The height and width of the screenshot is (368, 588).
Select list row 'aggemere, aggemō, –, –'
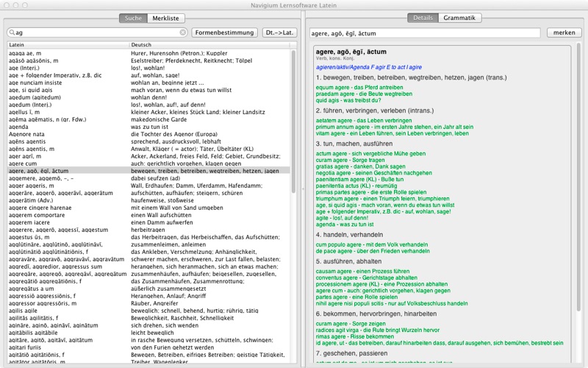pos(148,178)
